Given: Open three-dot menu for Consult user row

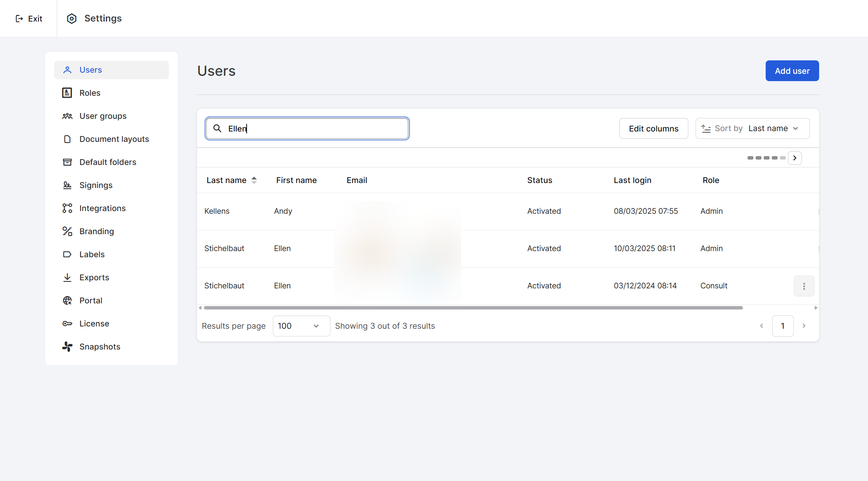Looking at the screenshot, I should (x=804, y=286).
